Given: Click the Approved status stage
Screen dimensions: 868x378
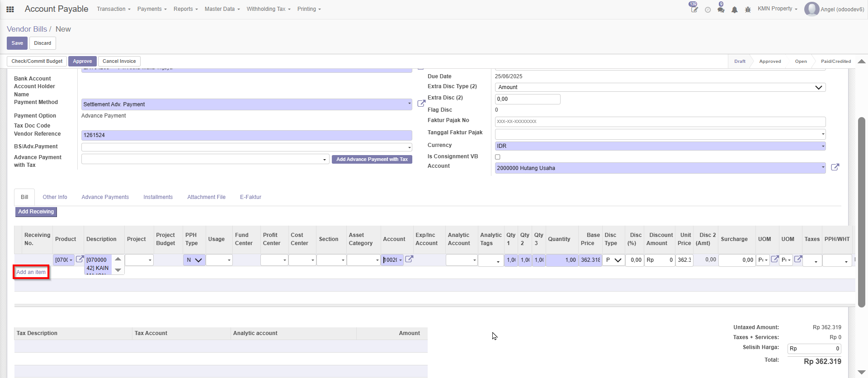Looking at the screenshot, I should tap(770, 61).
